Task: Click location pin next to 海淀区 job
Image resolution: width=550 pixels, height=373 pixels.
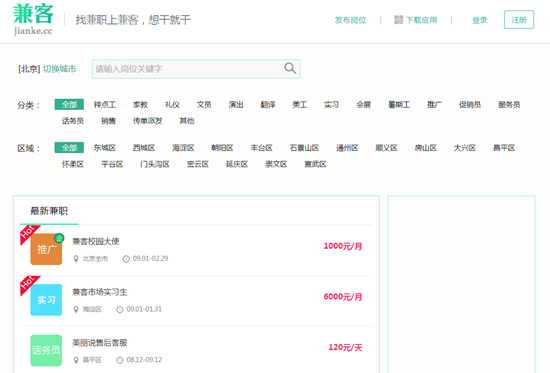Action: pyautogui.click(x=76, y=309)
